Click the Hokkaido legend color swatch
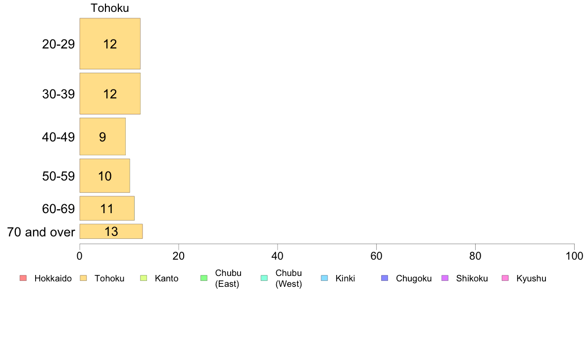This screenshot has width=588, height=364. pos(23,278)
